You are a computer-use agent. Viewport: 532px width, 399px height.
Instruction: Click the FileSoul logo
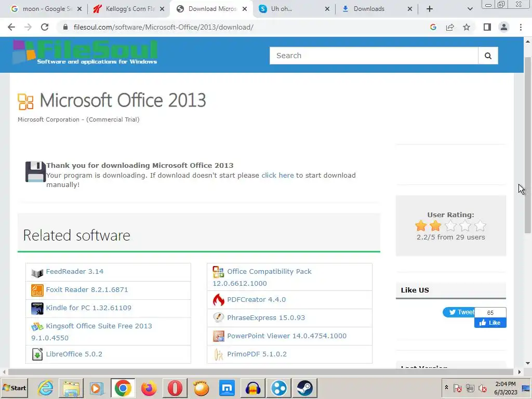click(x=85, y=52)
